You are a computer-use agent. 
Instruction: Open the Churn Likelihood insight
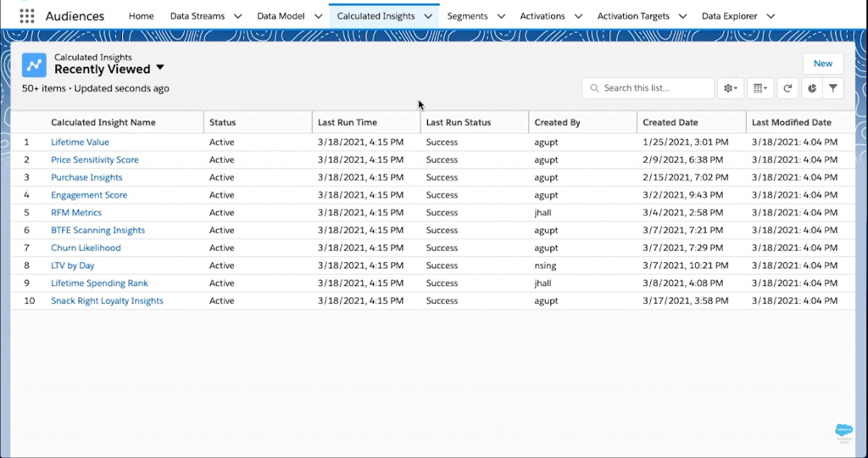click(86, 248)
